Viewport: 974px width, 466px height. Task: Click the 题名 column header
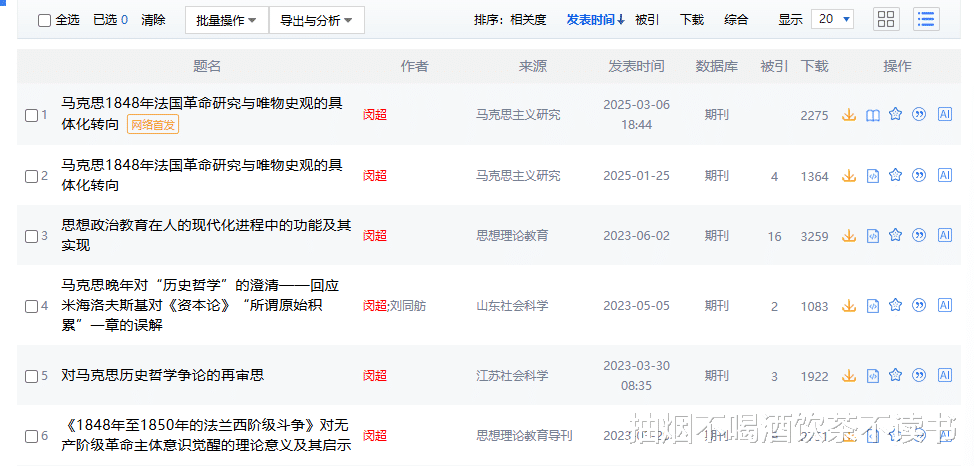click(207, 66)
